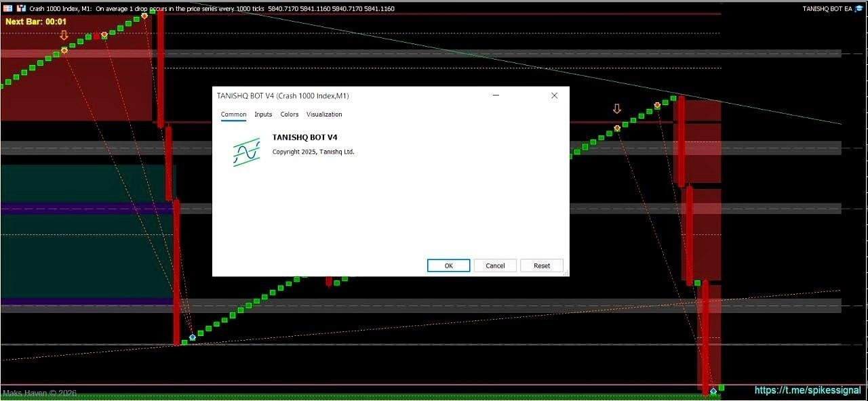Click the blue buy marker at first bottom
This screenshot has width=868, height=401.
pos(193,337)
